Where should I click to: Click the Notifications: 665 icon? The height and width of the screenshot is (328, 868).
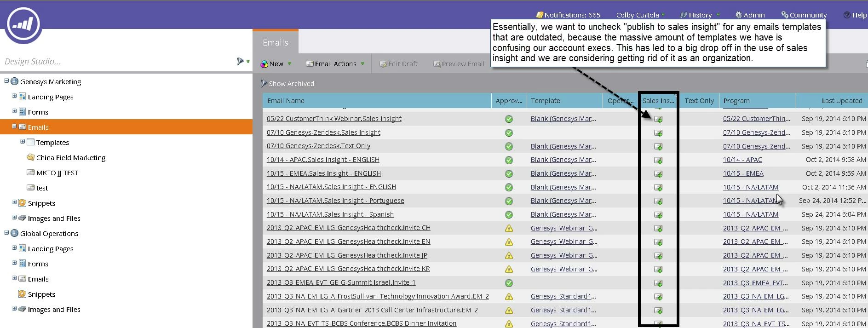tap(540, 15)
